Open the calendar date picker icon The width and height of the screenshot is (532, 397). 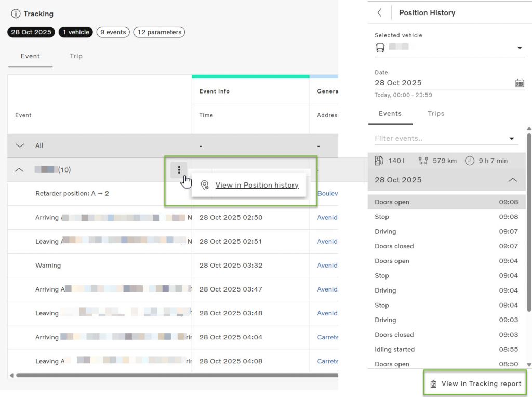pos(520,83)
